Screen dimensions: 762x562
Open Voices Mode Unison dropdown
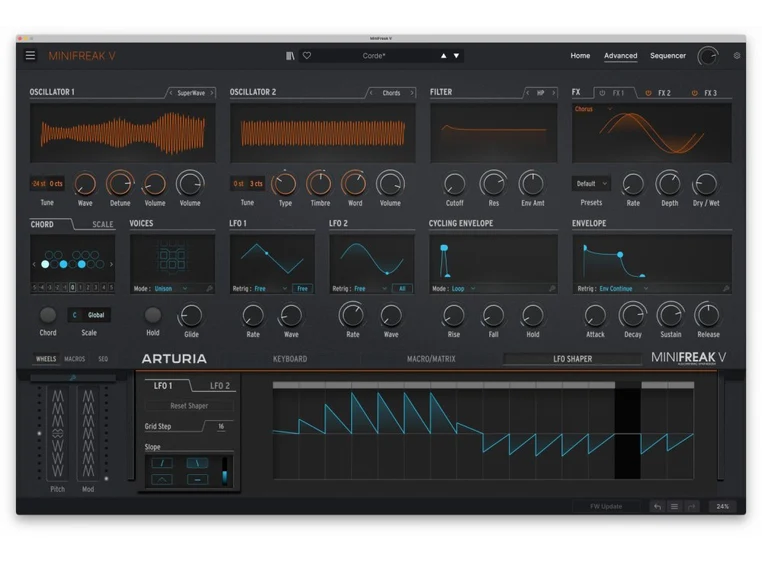tap(171, 289)
